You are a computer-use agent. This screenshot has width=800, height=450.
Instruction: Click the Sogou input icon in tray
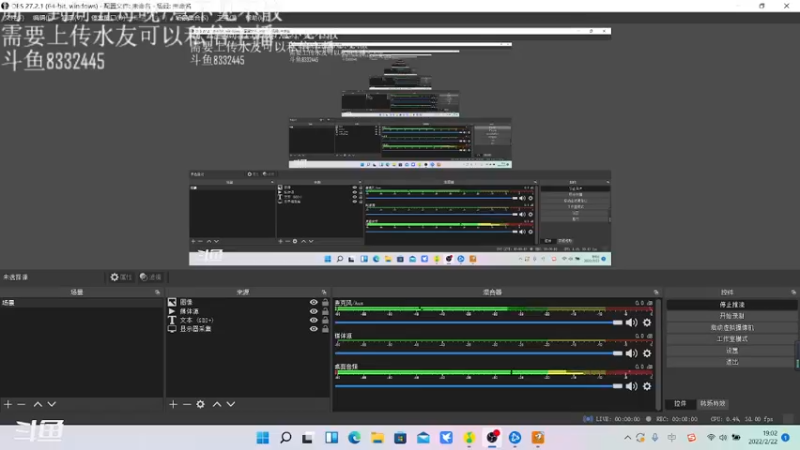pos(691,438)
